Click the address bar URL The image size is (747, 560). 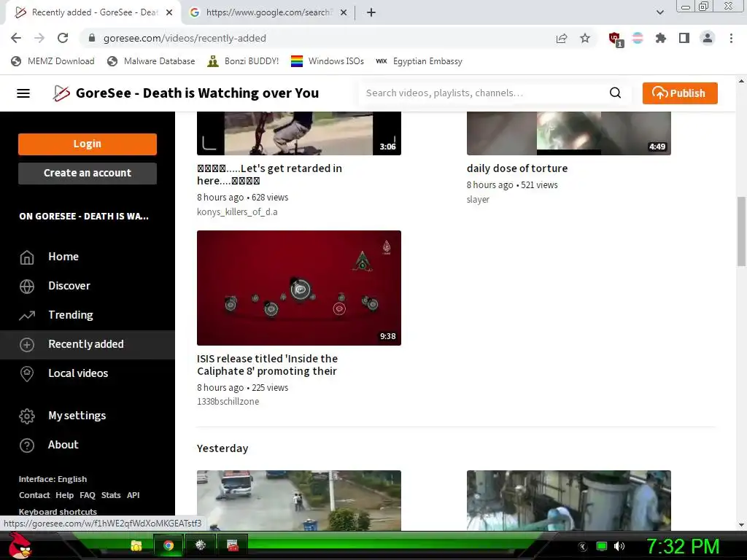pos(185,38)
